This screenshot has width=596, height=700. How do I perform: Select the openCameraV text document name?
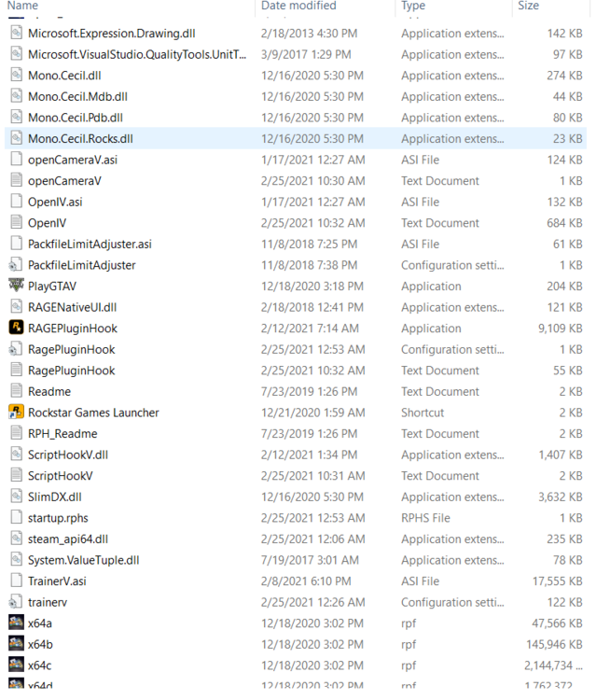64,181
